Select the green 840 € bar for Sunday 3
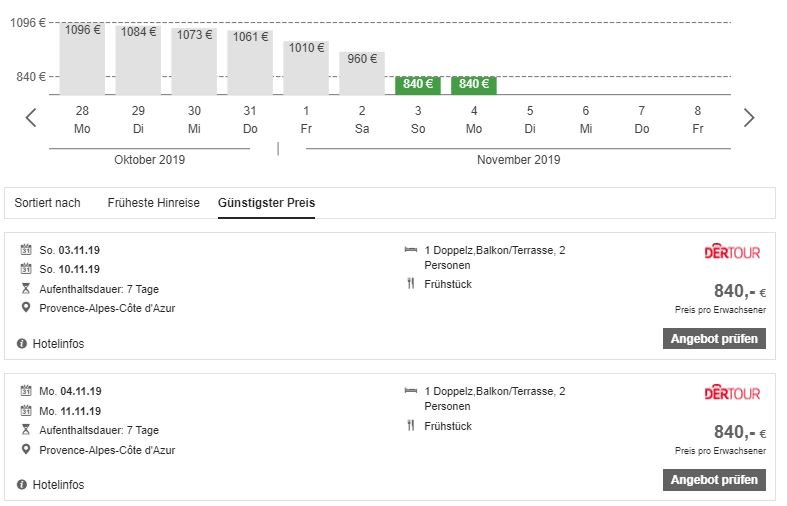Screen dimensions: 787x506 tap(418, 85)
